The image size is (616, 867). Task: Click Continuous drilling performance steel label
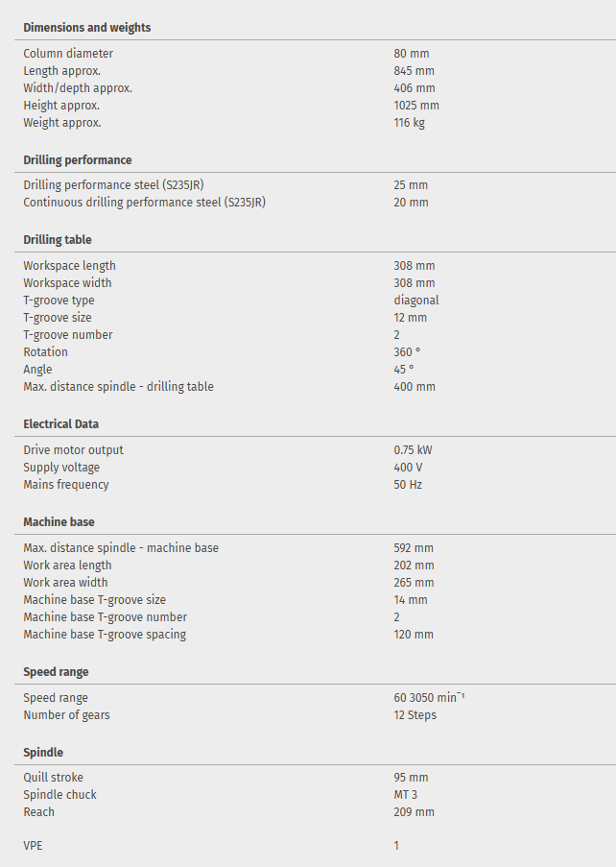[144, 203]
